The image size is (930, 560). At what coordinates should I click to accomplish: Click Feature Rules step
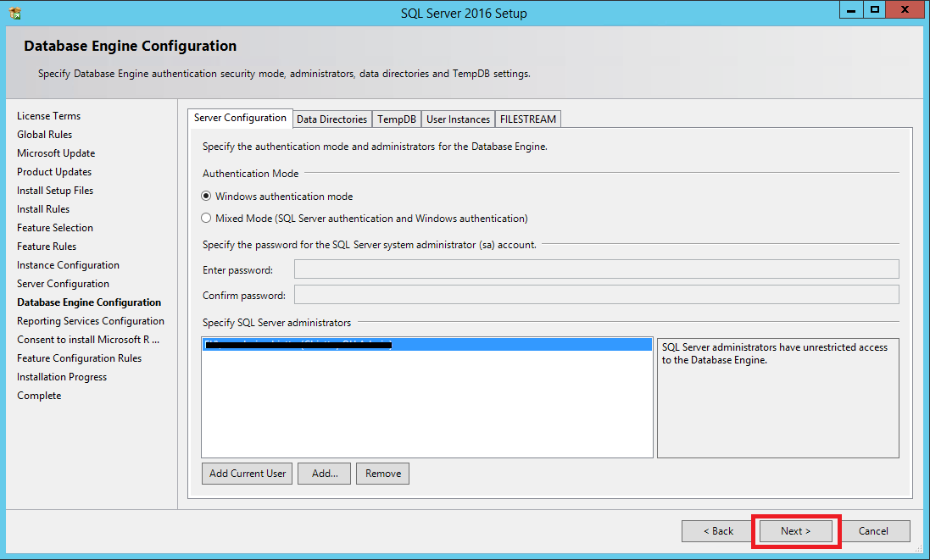47,247
